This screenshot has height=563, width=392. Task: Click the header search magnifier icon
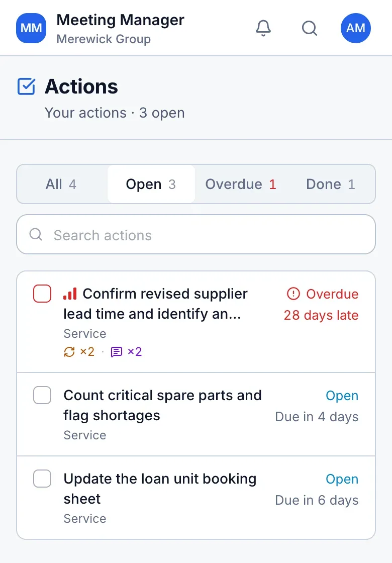click(310, 28)
